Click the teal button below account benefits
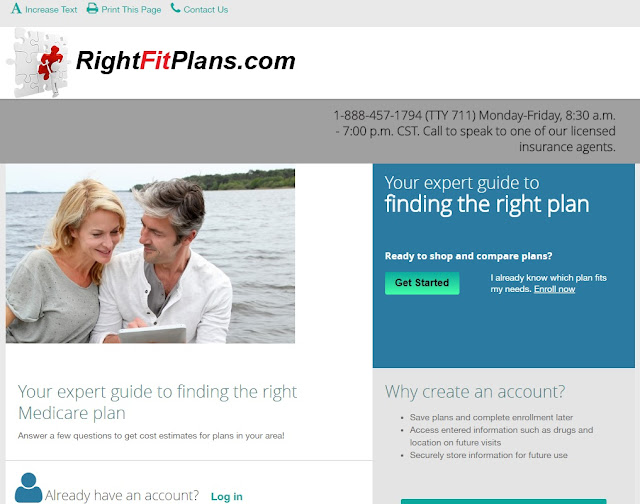Viewport: 640px width, 504px height. point(504,502)
